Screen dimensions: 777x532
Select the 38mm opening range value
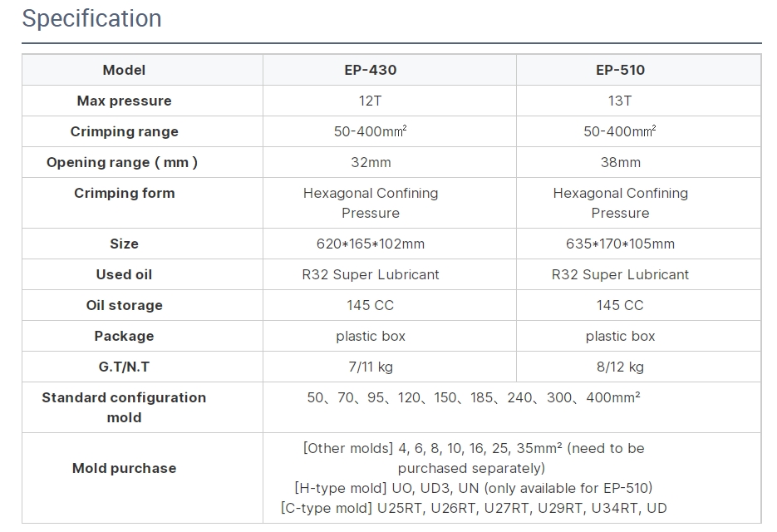click(x=620, y=162)
